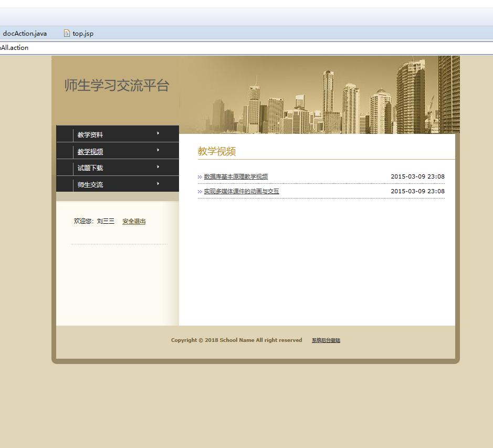This screenshot has width=493, height=448.
Task: Open the 数据库基本原理教学视频 video link
Action: coord(236,176)
